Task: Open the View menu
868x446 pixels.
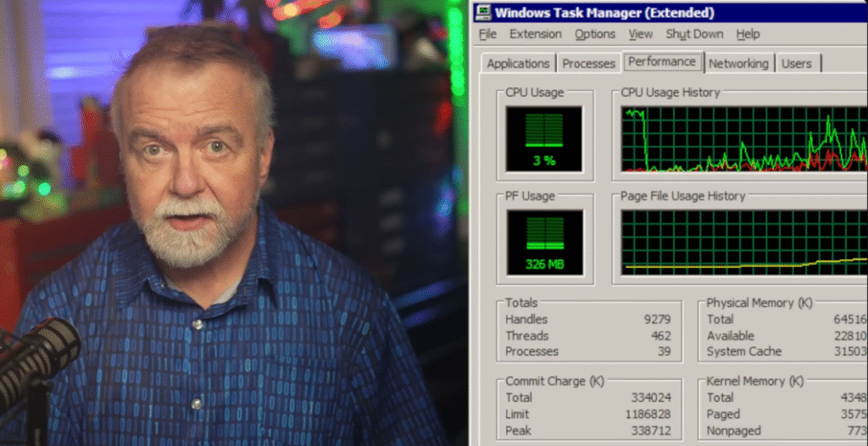Action: (x=641, y=34)
